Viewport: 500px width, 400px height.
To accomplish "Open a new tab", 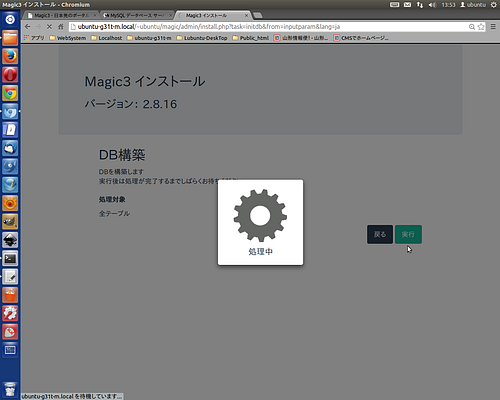I will (258, 15).
